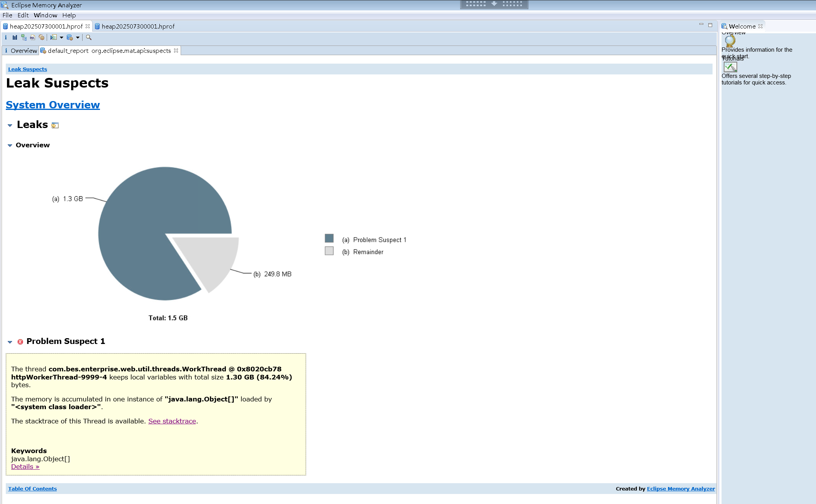The width and height of the screenshot is (816, 504).
Task: Click the Welcome Tutorials checklist icon
Action: (x=730, y=67)
